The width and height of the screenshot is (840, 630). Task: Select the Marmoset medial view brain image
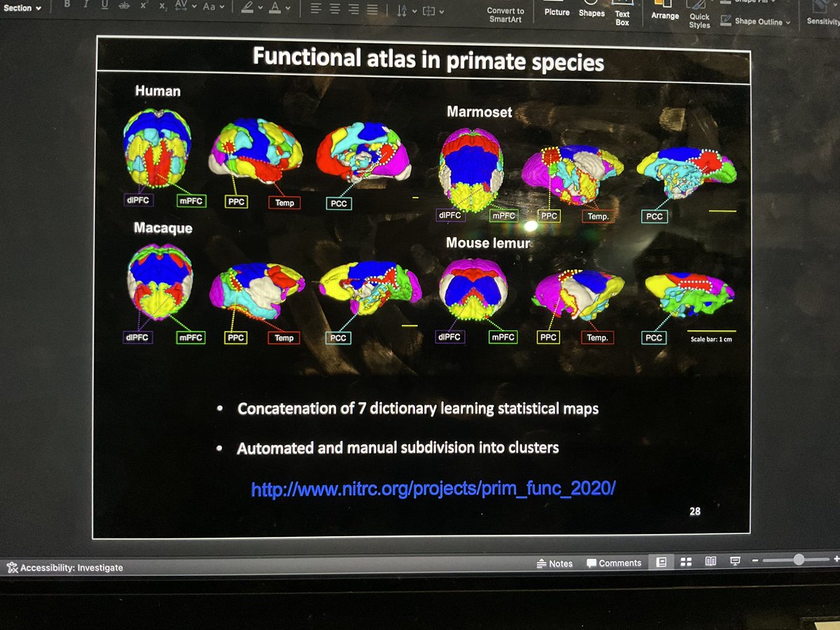[x=687, y=173]
